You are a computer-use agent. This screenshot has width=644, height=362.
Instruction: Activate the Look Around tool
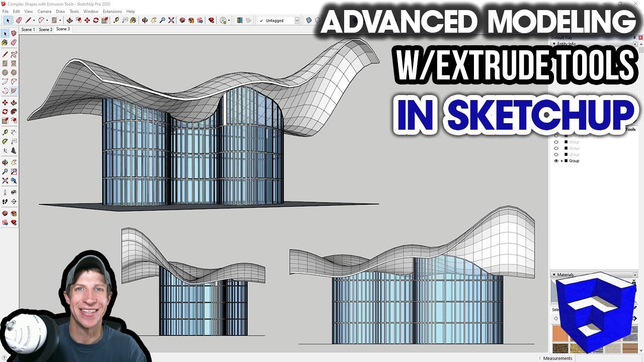point(14,192)
